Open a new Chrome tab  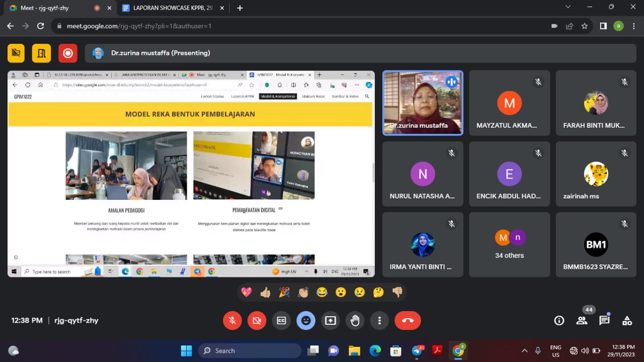coord(240,8)
